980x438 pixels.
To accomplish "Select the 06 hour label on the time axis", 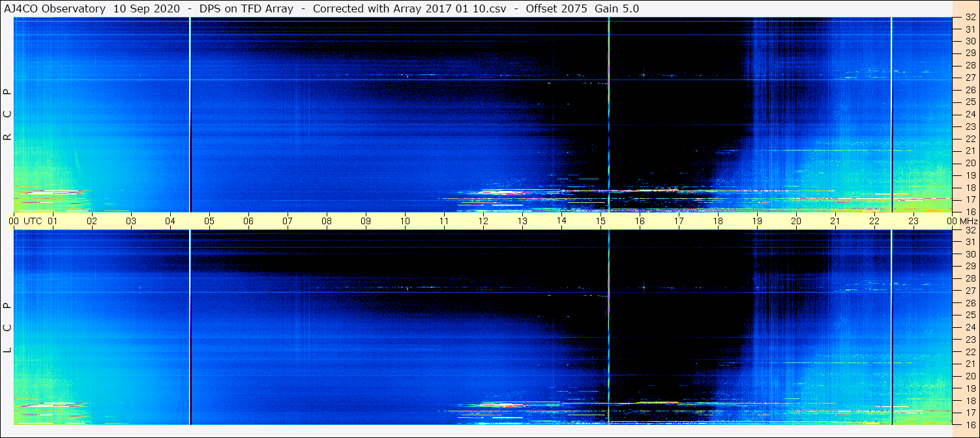I will 248,221.
